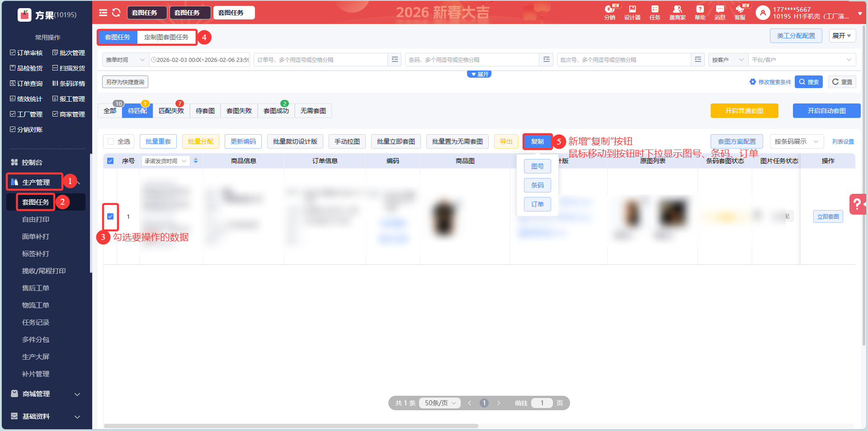Select the 套图成功 status tab
This screenshot has width=868, height=431.
(x=276, y=111)
